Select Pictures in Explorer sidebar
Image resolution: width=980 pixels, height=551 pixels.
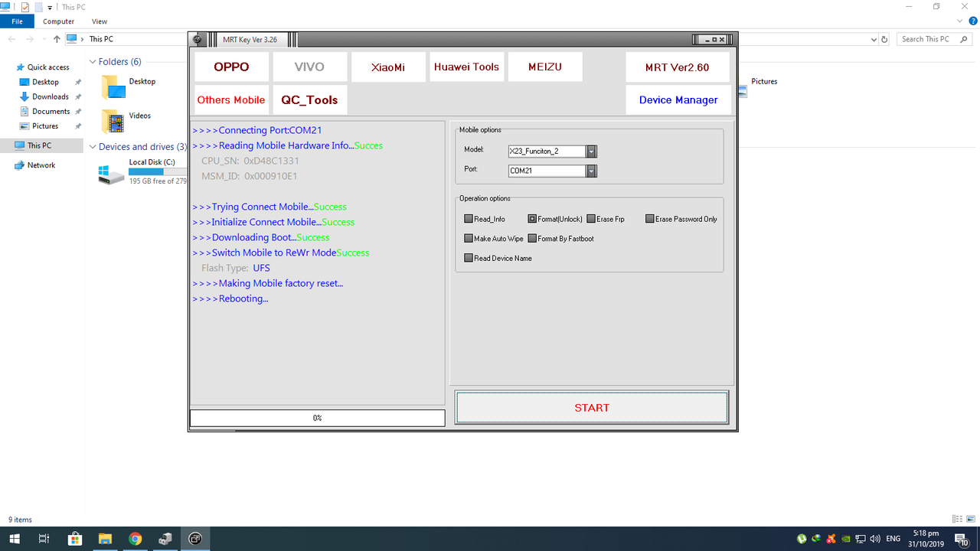tap(45, 126)
